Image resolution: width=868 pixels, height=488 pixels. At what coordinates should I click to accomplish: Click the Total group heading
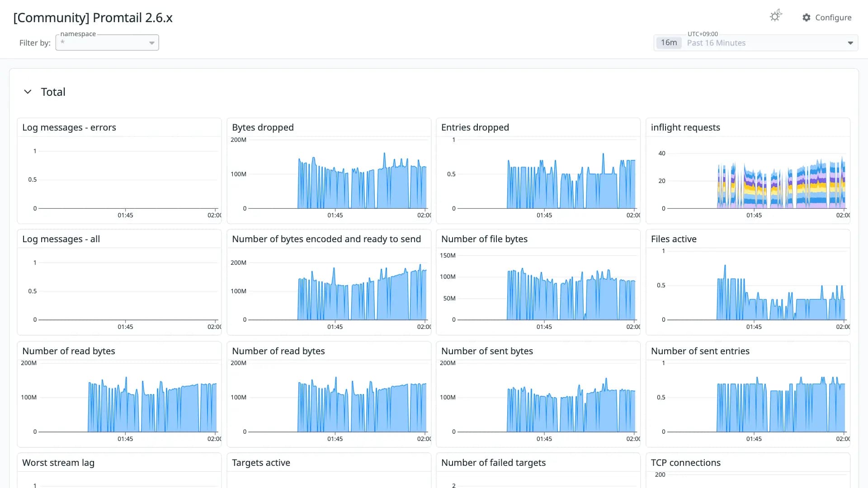click(x=53, y=92)
